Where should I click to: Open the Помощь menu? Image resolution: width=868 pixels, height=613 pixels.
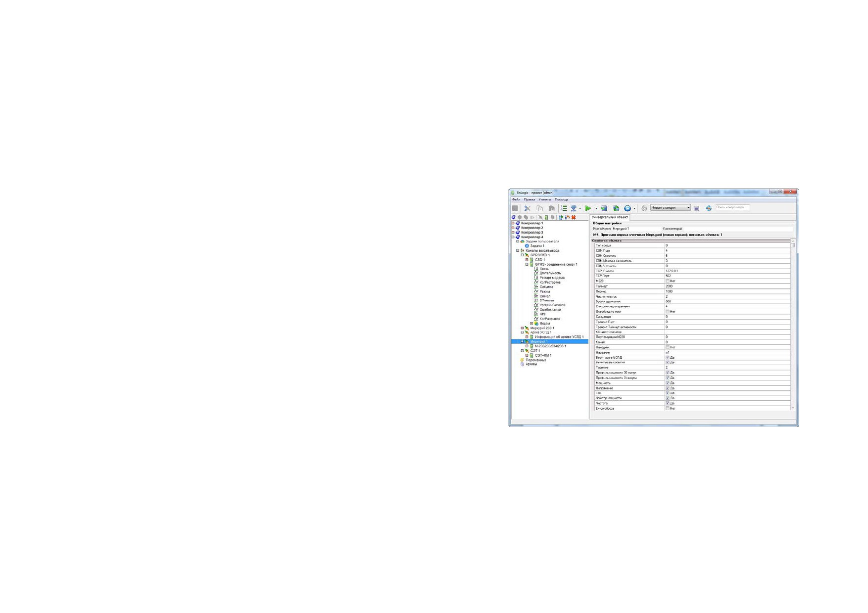coord(562,199)
